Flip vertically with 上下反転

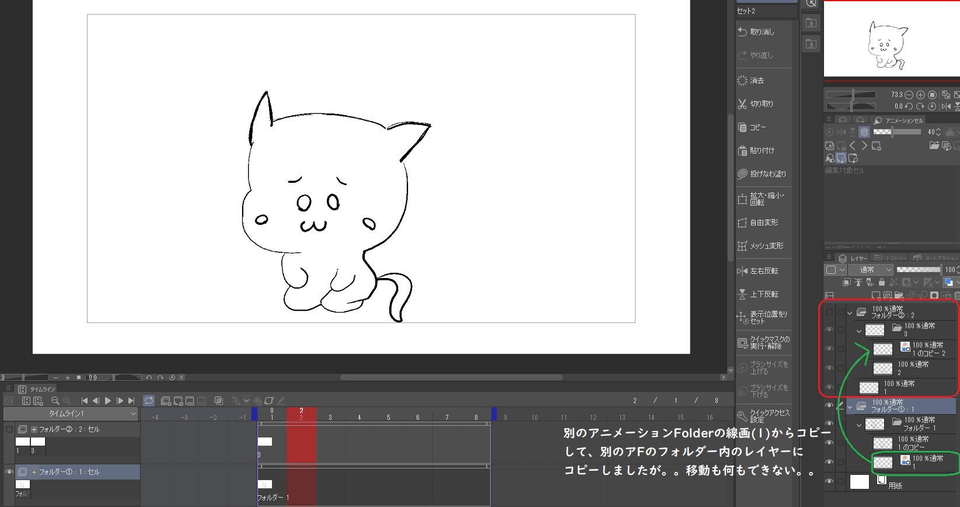click(763, 294)
